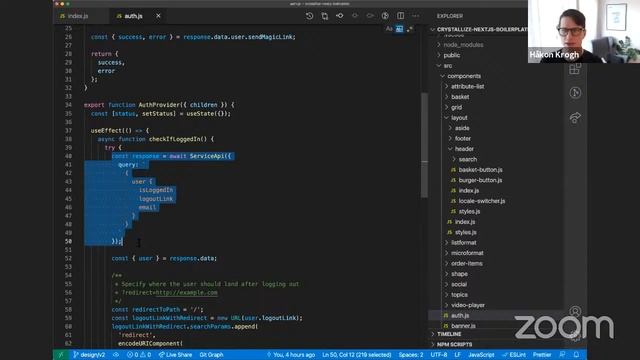Click the compare changes icon in editor toolbar
Viewport: 640px width, 360px height.
point(324,16)
